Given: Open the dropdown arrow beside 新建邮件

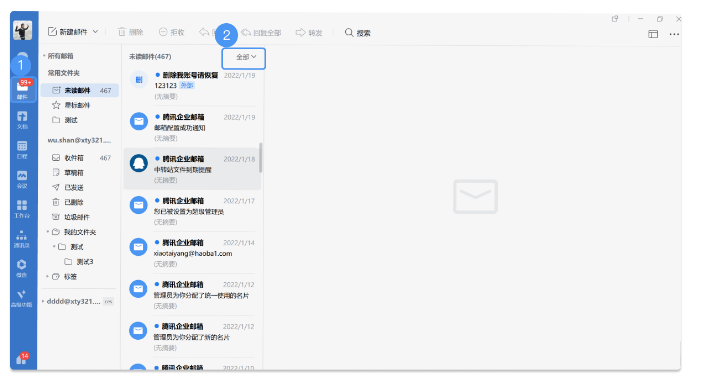Looking at the screenshot, I should (95, 32).
